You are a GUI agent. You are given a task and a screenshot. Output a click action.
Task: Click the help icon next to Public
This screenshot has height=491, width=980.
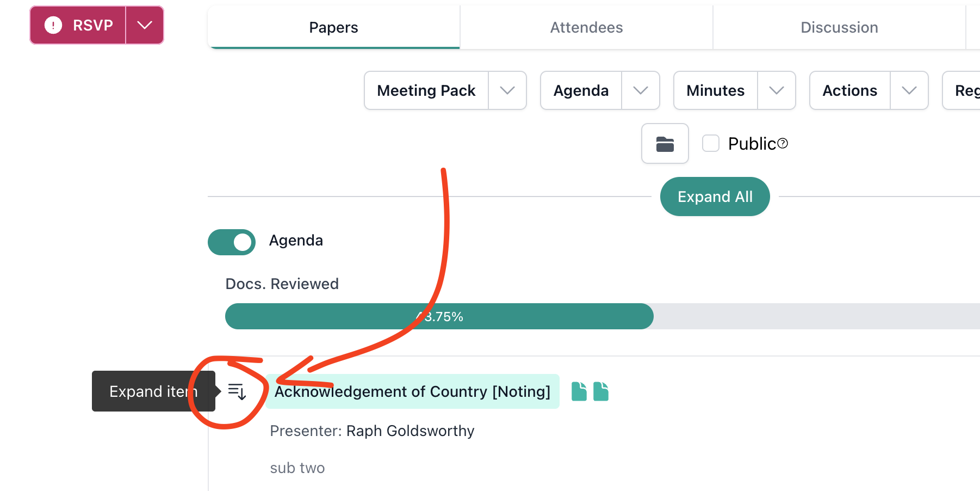783,143
